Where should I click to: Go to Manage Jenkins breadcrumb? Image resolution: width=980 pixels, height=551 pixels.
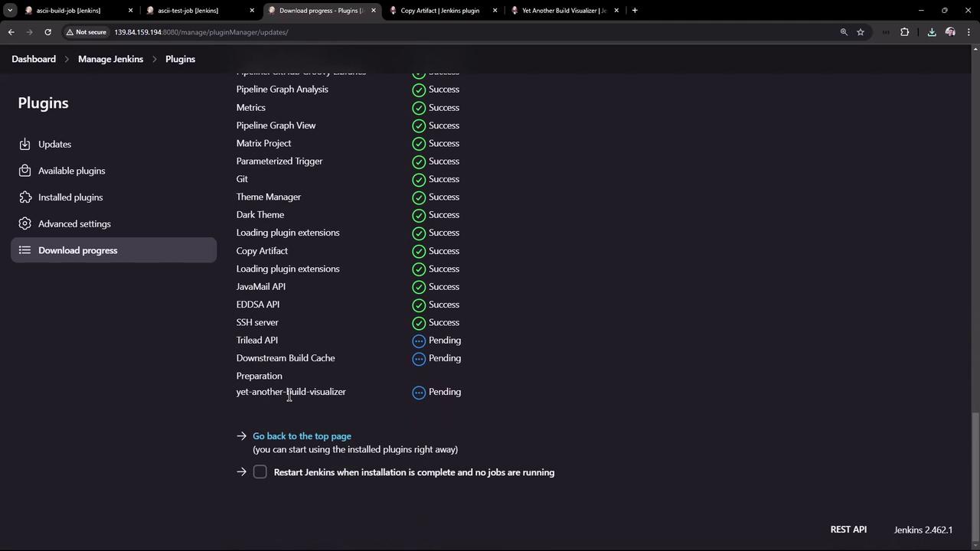(110, 59)
